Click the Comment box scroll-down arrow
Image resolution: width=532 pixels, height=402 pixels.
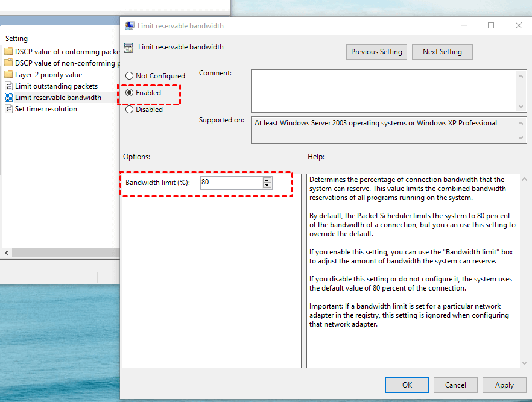tap(521, 107)
